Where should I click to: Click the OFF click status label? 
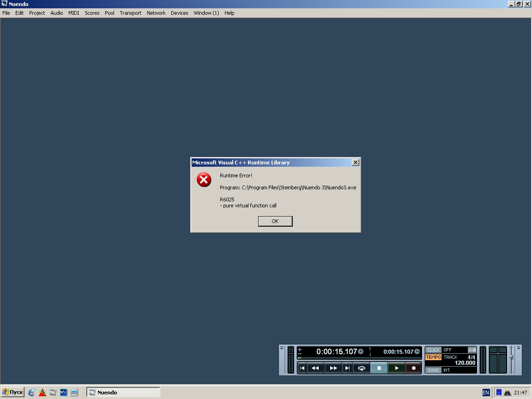click(x=447, y=350)
